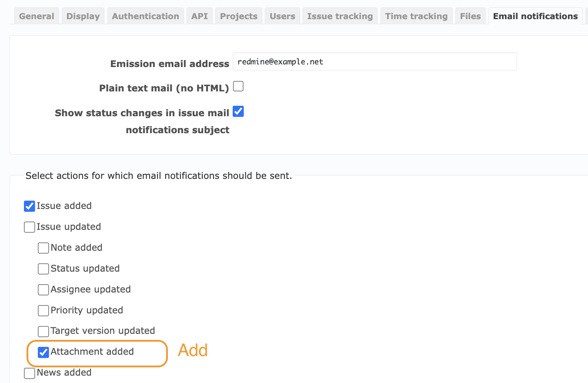This screenshot has width=588, height=383.
Task: Click the Email notifications tab
Action: pyautogui.click(x=535, y=16)
